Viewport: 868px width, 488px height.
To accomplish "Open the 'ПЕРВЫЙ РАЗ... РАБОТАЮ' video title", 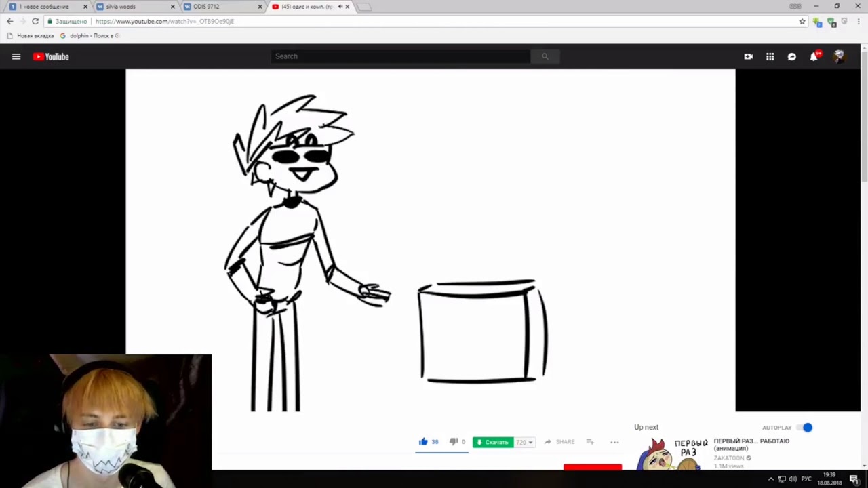I will pos(751,444).
